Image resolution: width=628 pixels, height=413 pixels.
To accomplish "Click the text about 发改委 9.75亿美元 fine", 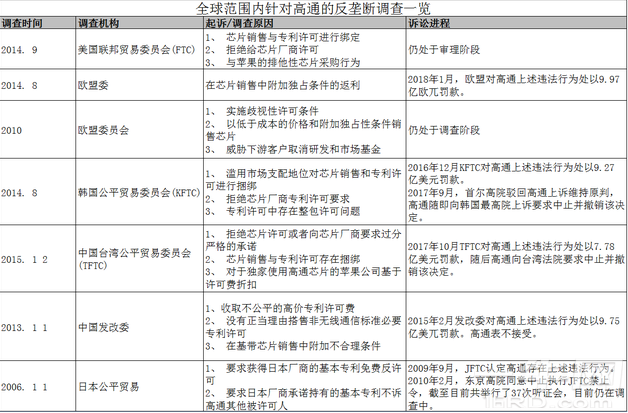I will point(514,327).
